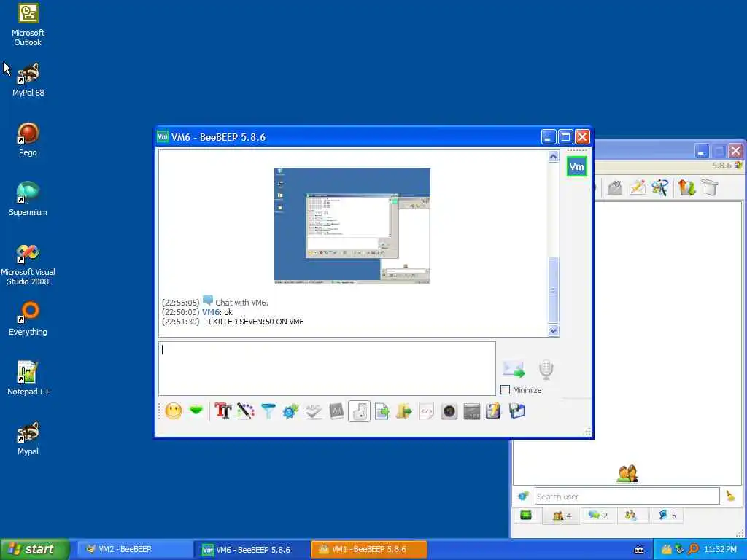Click the blue funnel filter icon
Image resolution: width=747 pixels, height=560 pixels.
coord(268,411)
